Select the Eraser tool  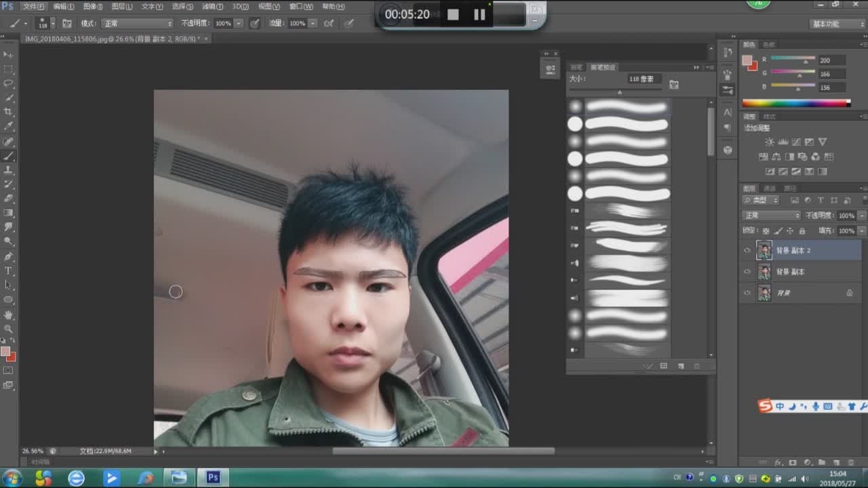click(9, 198)
